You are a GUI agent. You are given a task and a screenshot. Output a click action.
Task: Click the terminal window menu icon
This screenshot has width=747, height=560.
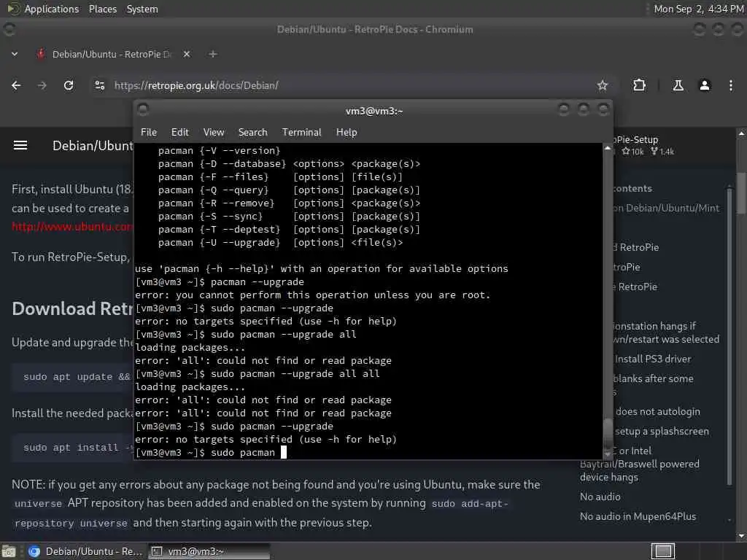143,109
